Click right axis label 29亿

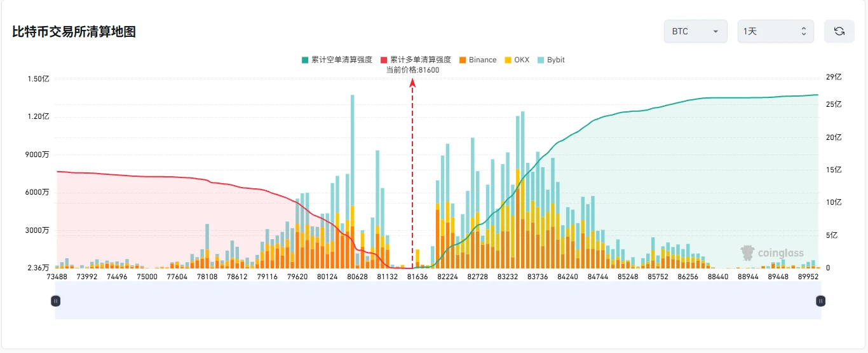coord(834,77)
